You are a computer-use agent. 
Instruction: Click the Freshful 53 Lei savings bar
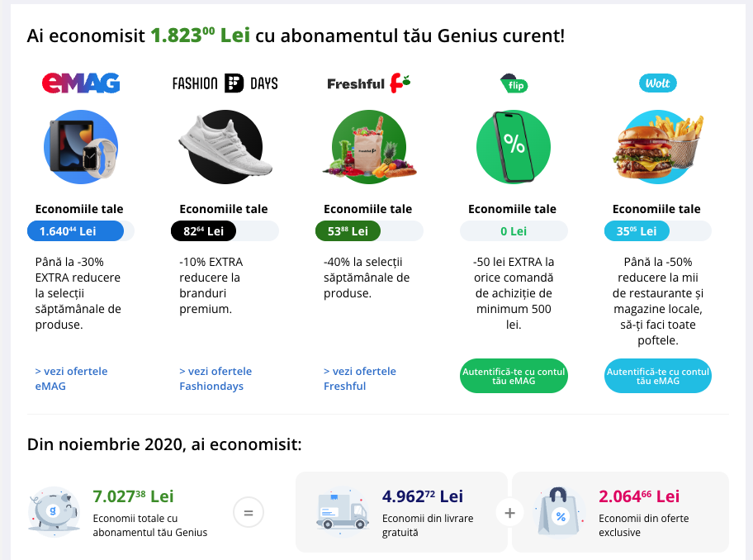348,231
